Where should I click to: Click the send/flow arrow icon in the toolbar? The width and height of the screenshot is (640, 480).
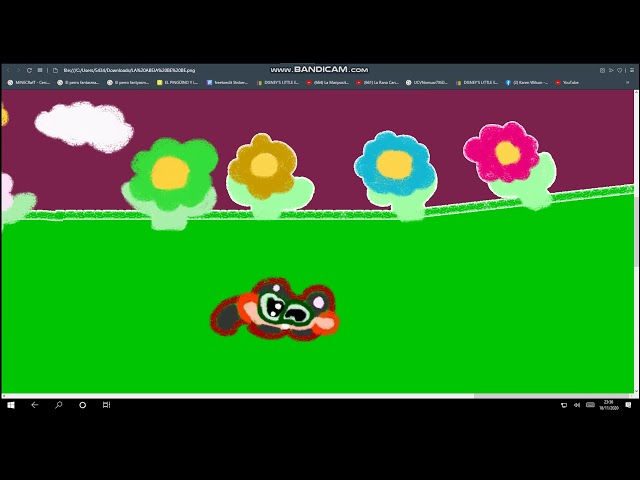(611, 70)
